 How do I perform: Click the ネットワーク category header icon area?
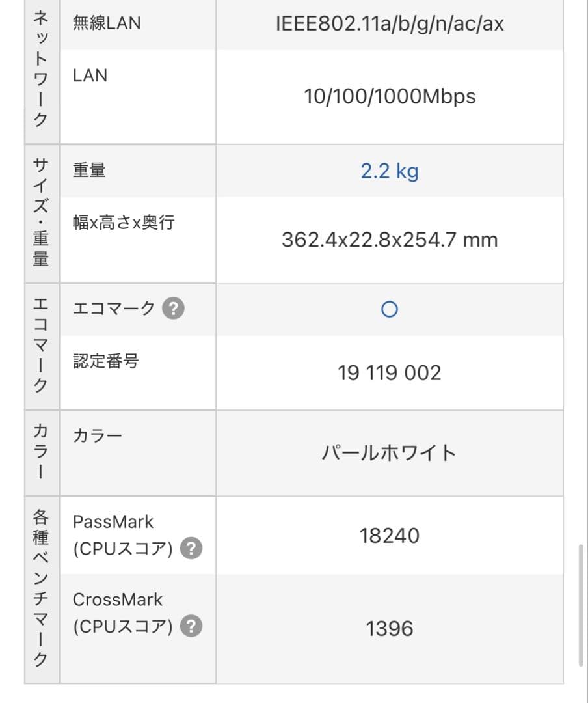[42, 72]
